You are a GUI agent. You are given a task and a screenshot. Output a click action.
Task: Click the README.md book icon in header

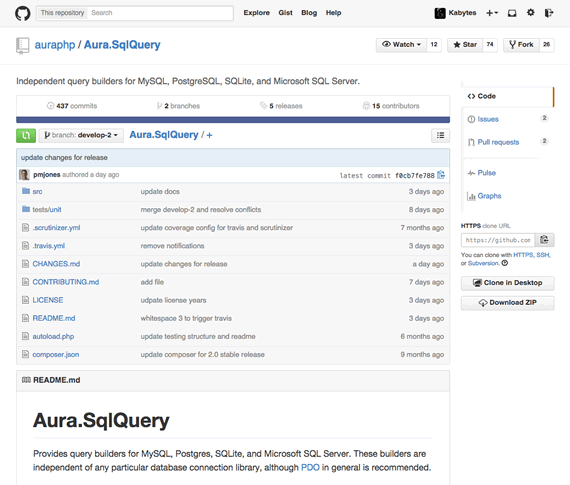click(x=26, y=380)
